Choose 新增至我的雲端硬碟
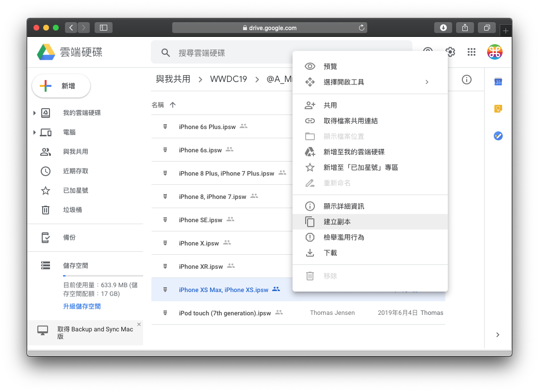Viewport: 539px width, 392px height. (370, 152)
